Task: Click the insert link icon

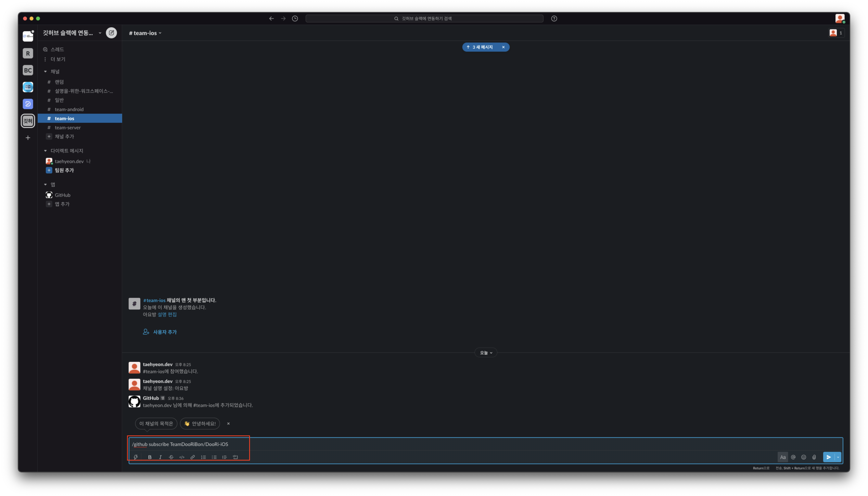Action: (192, 457)
